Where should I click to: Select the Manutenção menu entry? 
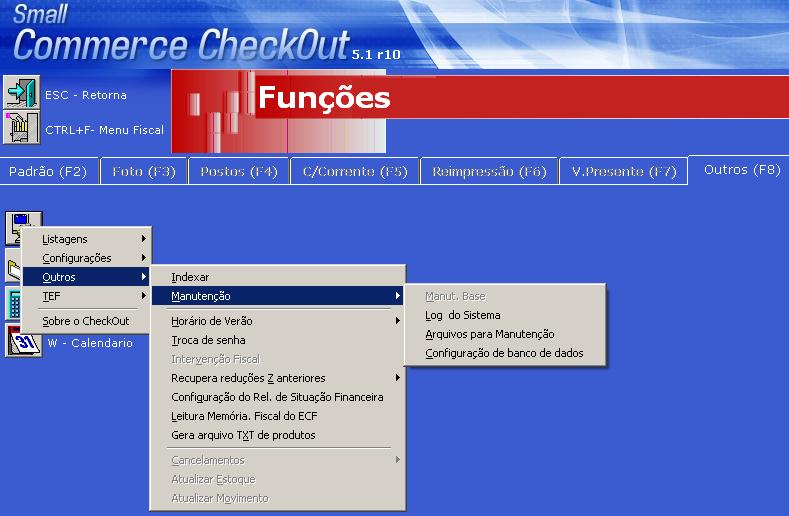pos(278,296)
